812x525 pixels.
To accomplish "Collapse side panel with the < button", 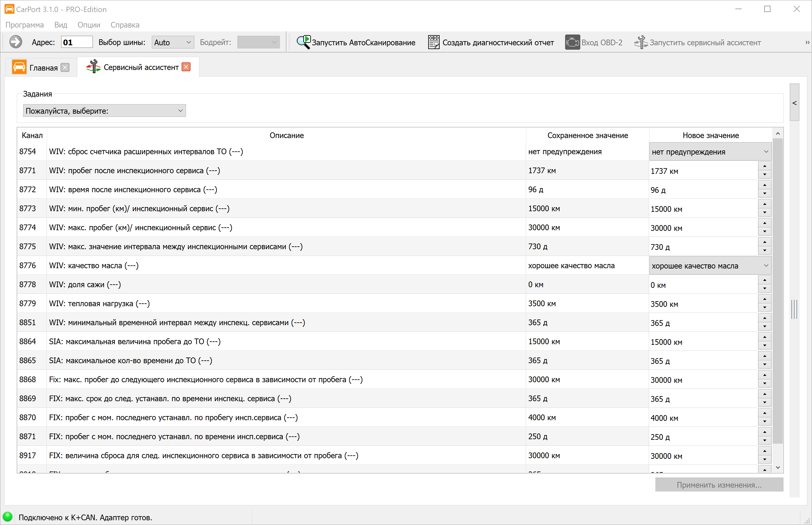I will point(794,103).
